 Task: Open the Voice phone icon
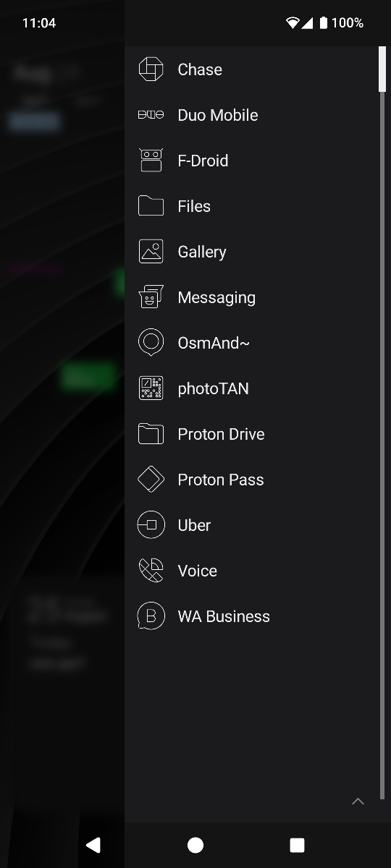151,571
